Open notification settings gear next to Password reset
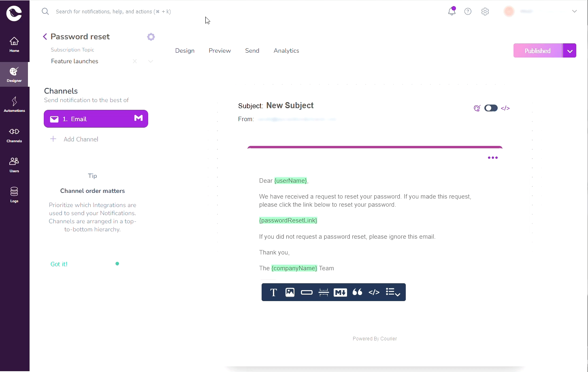Viewport: 588px width, 372px height. pyautogui.click(x=151, y=36)
